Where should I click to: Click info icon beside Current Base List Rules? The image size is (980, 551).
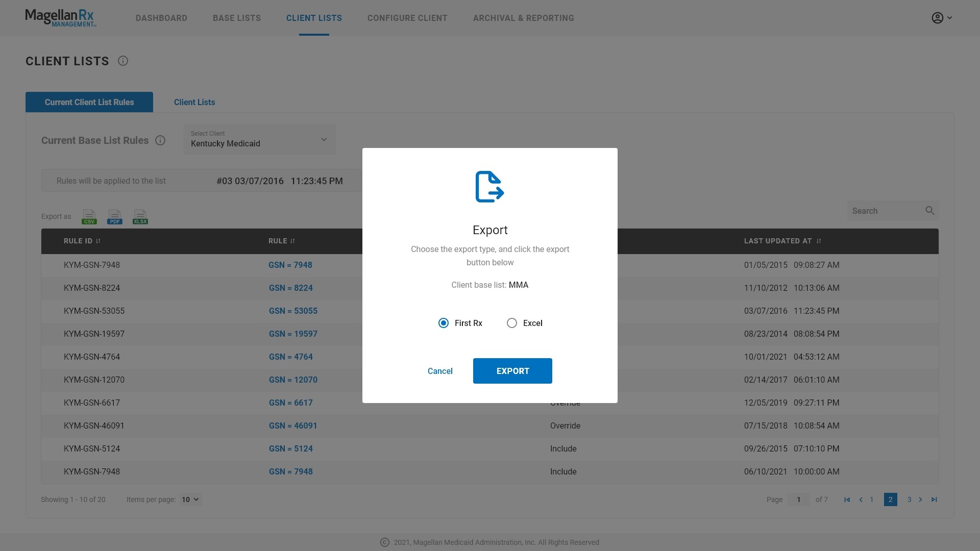(160, 141)
